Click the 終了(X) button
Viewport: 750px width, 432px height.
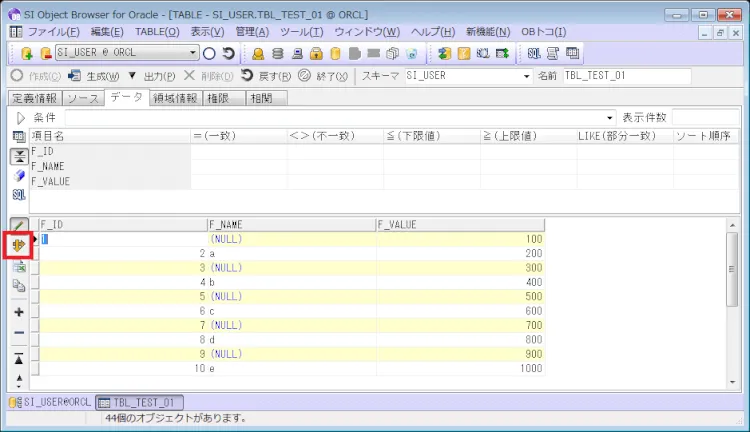coord(323,76)
